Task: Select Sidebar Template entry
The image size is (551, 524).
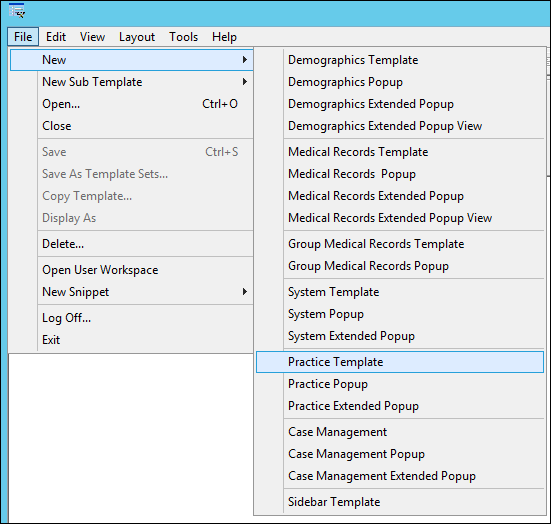Action: click(x=400, y=502)
